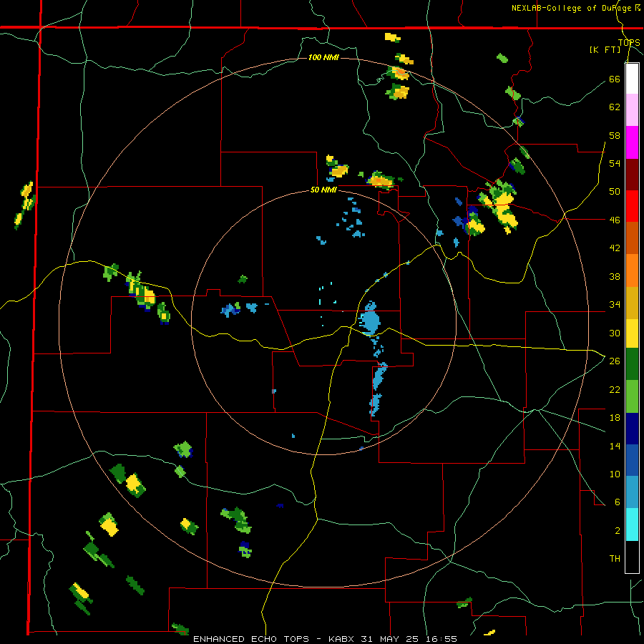This screenshot has width=644, height=644.
Task: Click the "66" legend value
Action: pos(615,79)
